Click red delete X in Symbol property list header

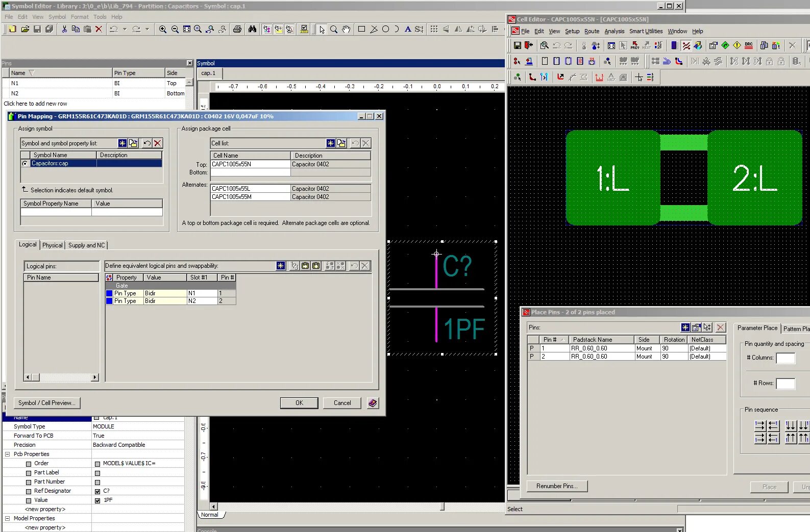[x=158, y=143]
